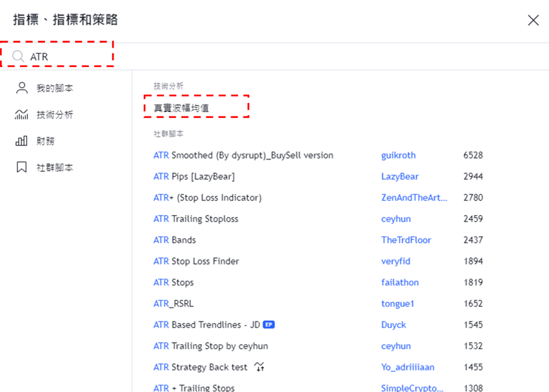Click the EP badge on ATR Based Trendlines

269,325
